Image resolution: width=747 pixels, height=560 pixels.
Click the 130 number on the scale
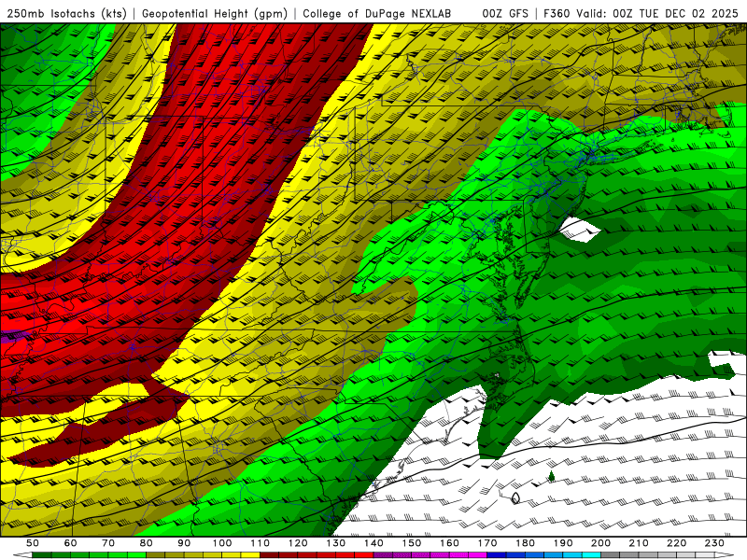click(x=336, y=543)
